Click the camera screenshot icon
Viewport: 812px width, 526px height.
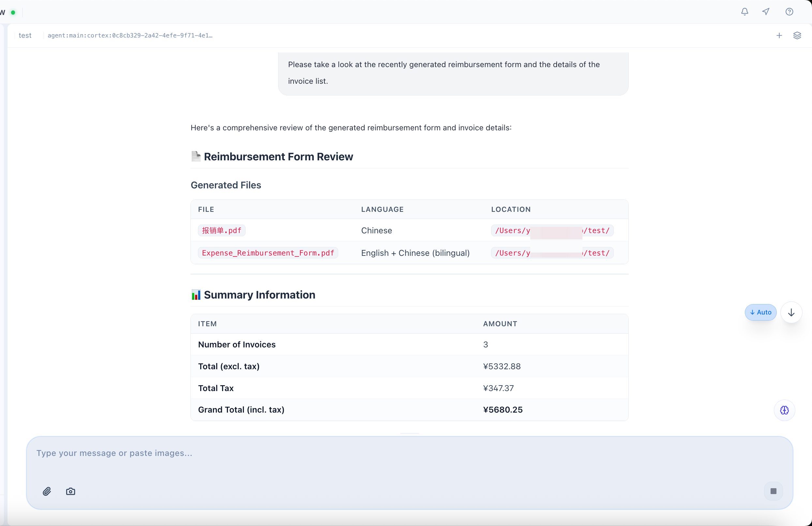71,491
